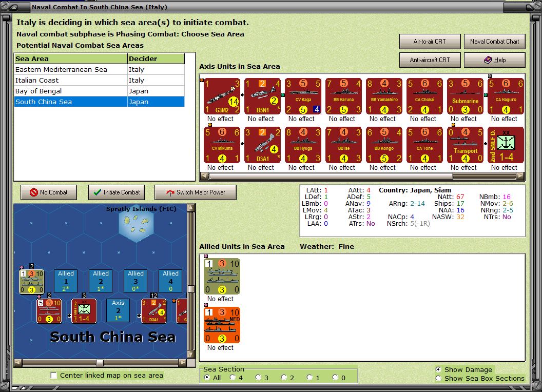Viewport: 542px width, 392px height.
Task: Select the CV Kaga carrier counter
Action: pyautogui.click(x=303, y=96)
